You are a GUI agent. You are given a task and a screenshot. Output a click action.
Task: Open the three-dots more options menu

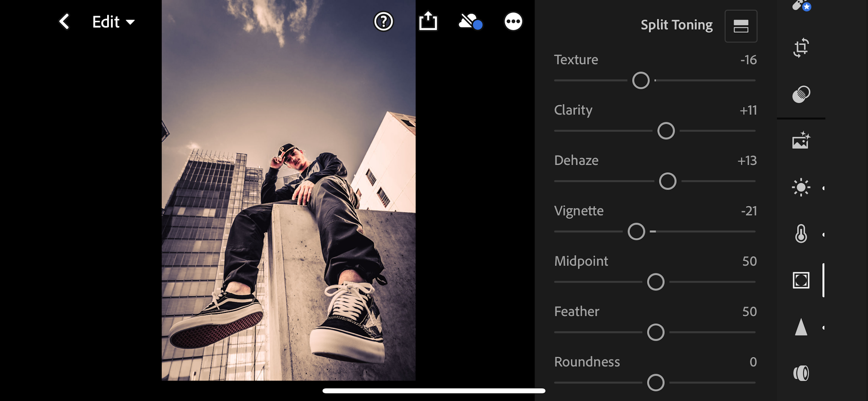coord(513,22)
